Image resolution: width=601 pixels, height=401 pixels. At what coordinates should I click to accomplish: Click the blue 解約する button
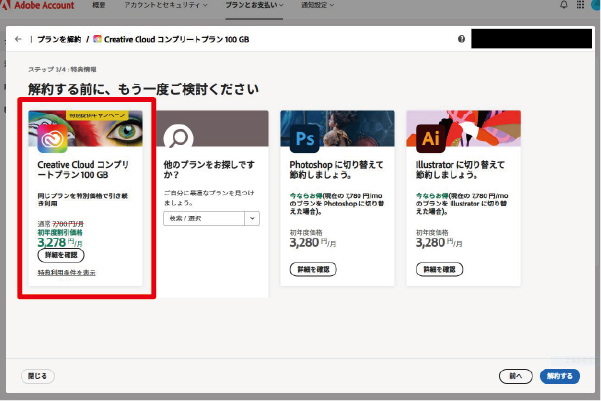tap(560, 376)
